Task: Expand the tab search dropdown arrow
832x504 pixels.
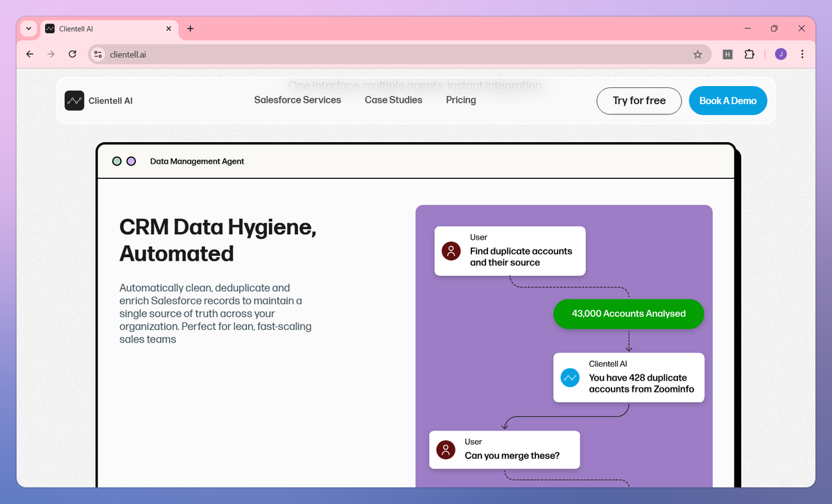Action: (x=28, y=28)
